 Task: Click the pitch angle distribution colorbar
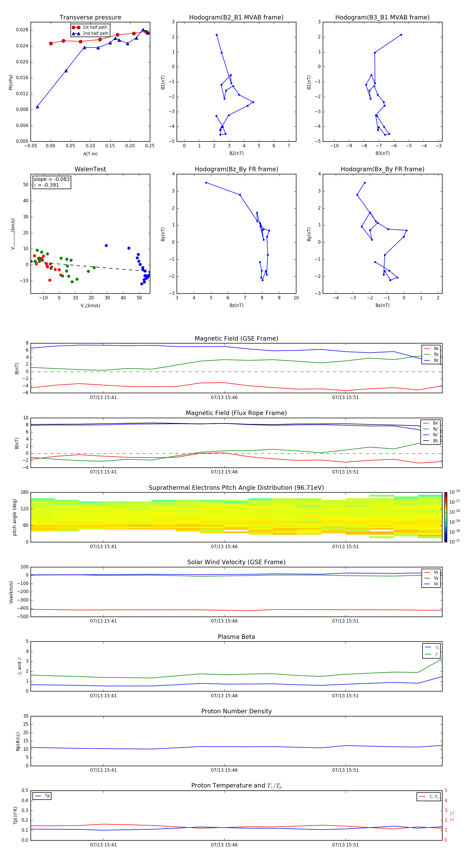(446, 517)
